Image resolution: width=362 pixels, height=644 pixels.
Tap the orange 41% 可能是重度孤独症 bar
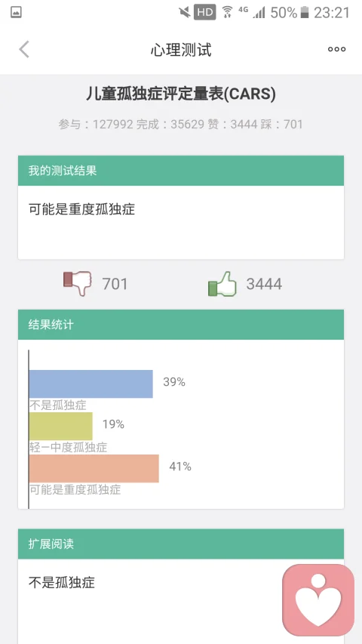(x=94, y=468)
